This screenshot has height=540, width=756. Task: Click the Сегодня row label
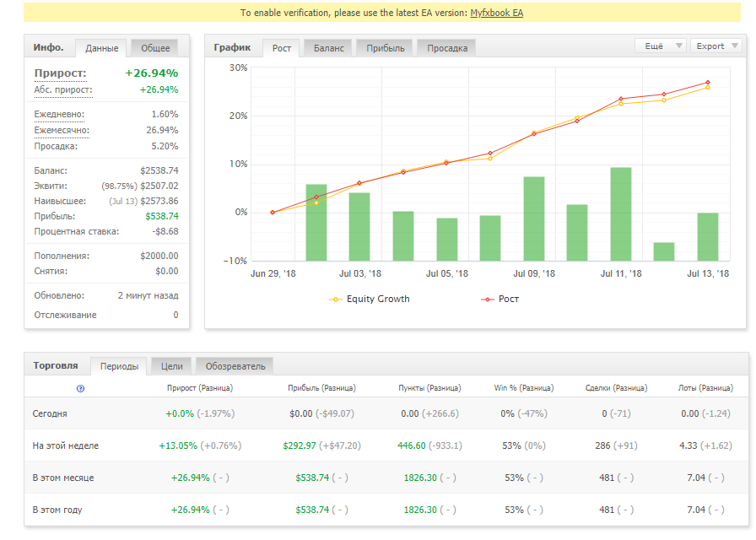coord(50,413)
